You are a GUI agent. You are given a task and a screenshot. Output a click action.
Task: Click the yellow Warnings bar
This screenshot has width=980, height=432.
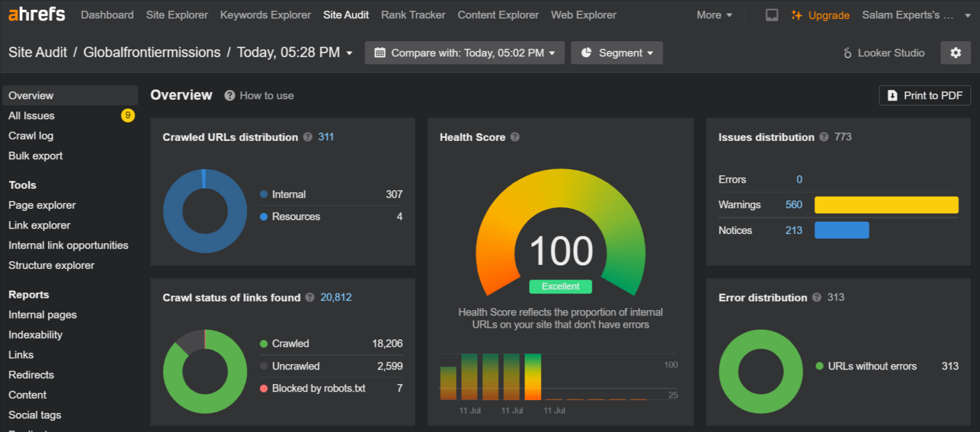tap(886, 205)
